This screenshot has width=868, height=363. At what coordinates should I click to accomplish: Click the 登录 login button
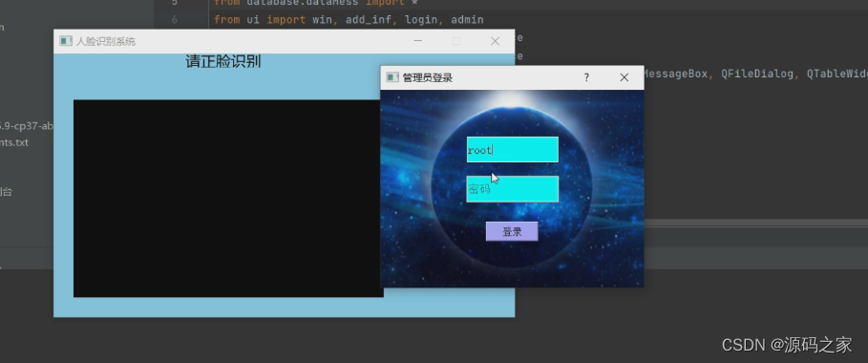(512, 232)
